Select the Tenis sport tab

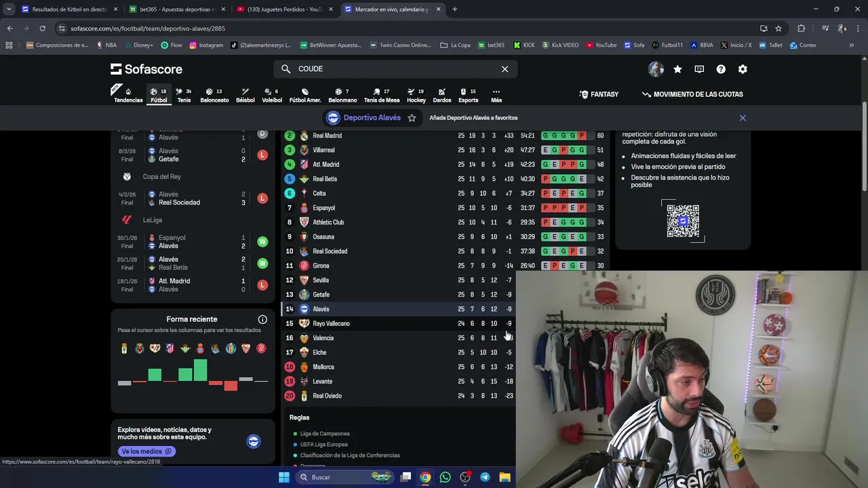184,95
